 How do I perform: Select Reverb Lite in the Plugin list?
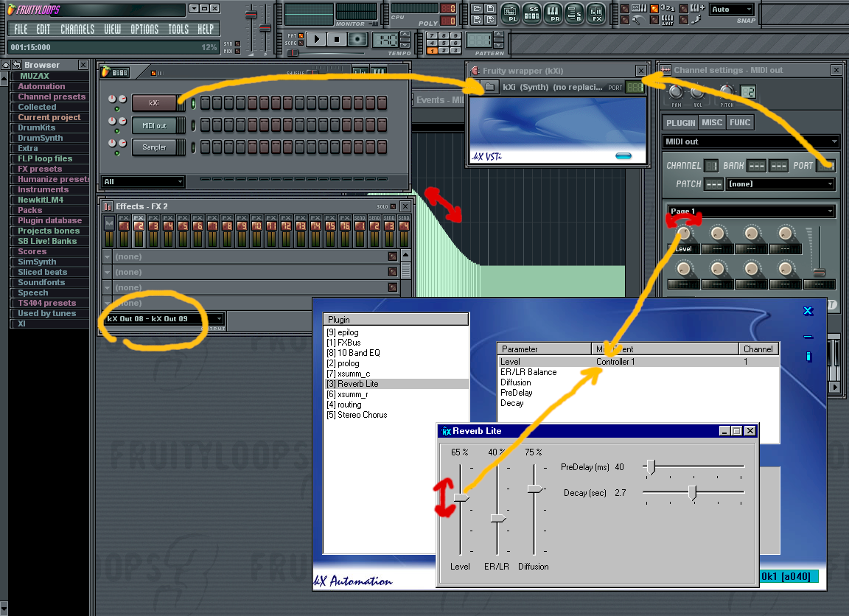397,384
